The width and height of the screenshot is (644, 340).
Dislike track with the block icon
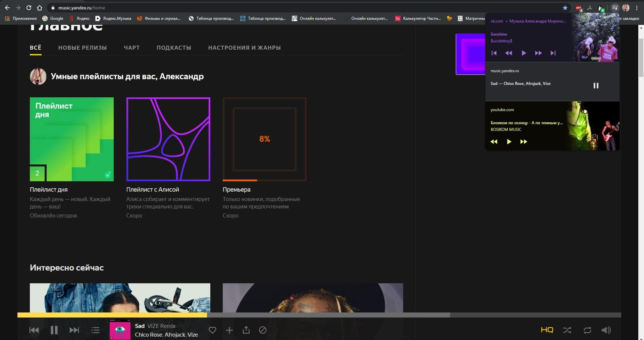pos(263,330)
